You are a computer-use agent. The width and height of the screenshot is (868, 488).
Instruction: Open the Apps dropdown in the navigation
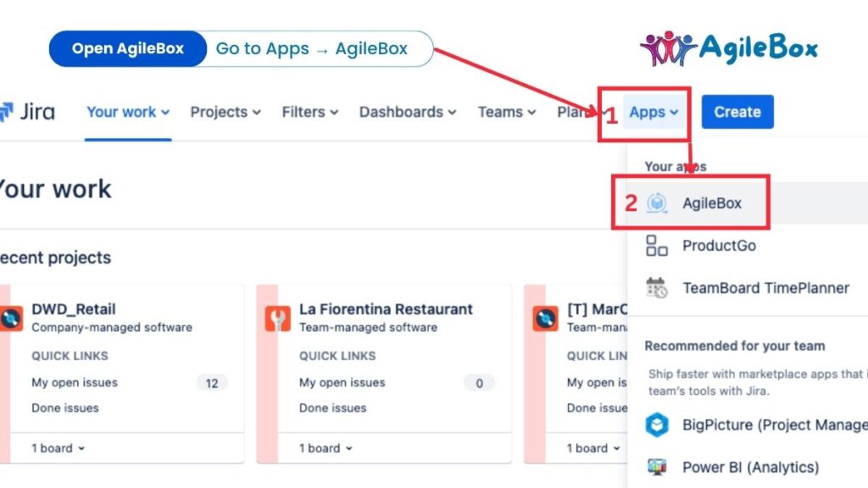(x=653, y=111)
